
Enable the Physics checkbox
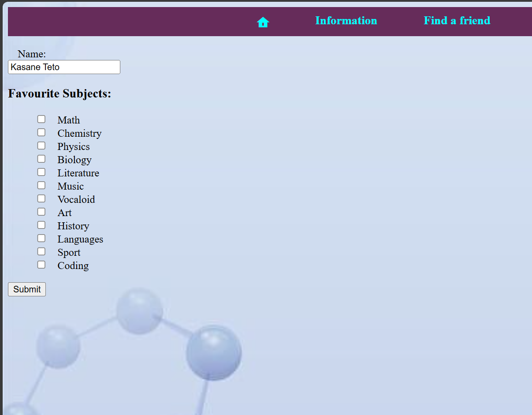[41, 146]
